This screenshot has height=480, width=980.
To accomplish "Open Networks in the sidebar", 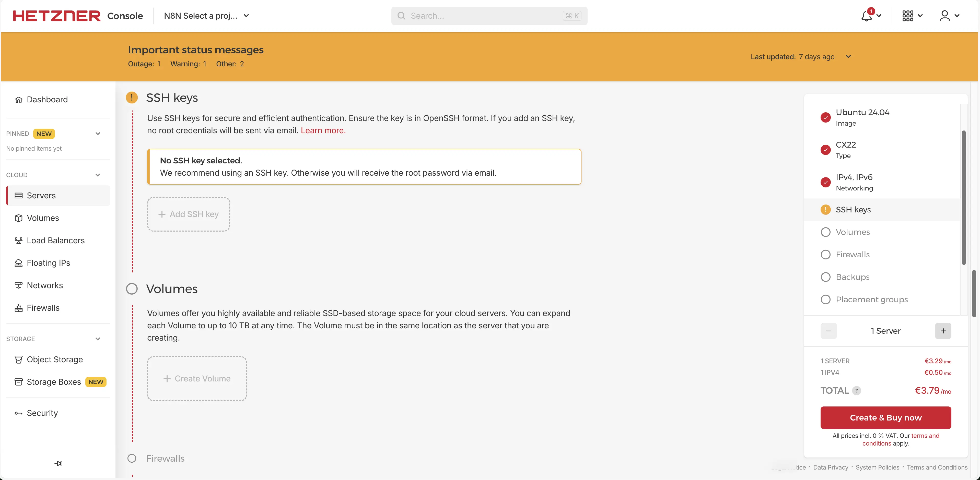I will [44, 285].
